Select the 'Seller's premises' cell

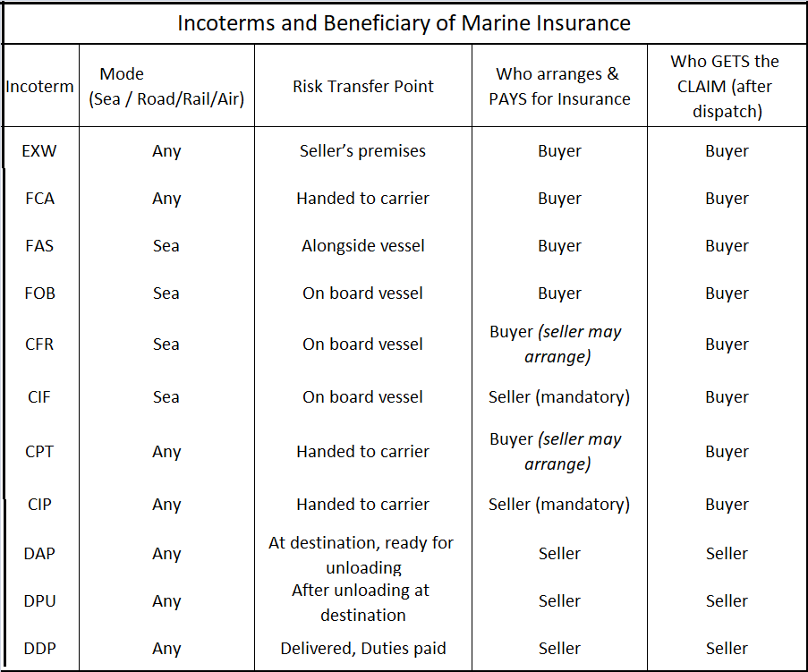click(363, 151)
